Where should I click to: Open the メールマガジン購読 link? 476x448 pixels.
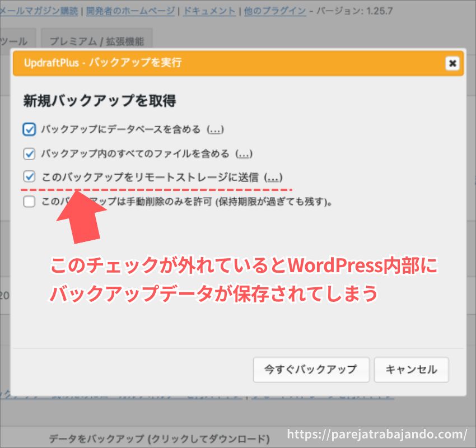point(38,11)
